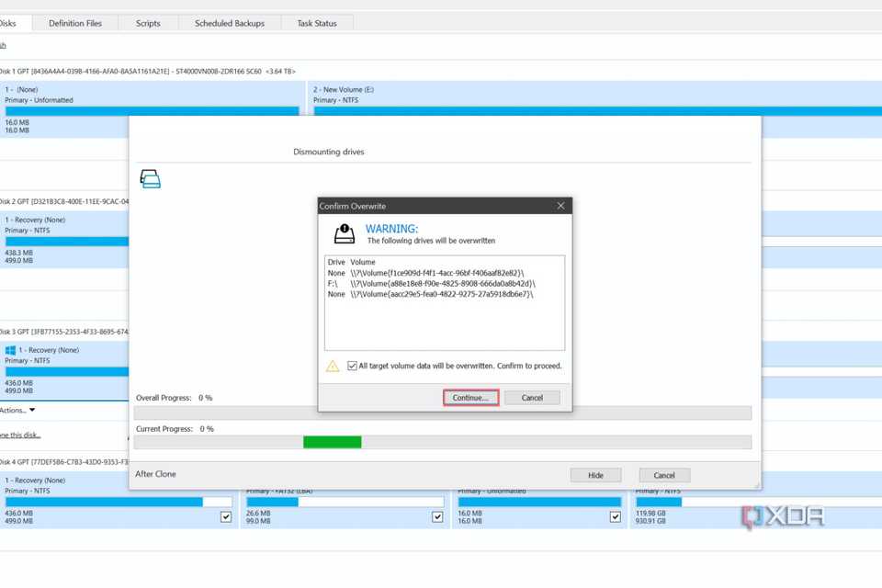Toggle the FAT32 partition checkbox
The width and height of the screenshot is (882, 588).
(x=437, y=516)
